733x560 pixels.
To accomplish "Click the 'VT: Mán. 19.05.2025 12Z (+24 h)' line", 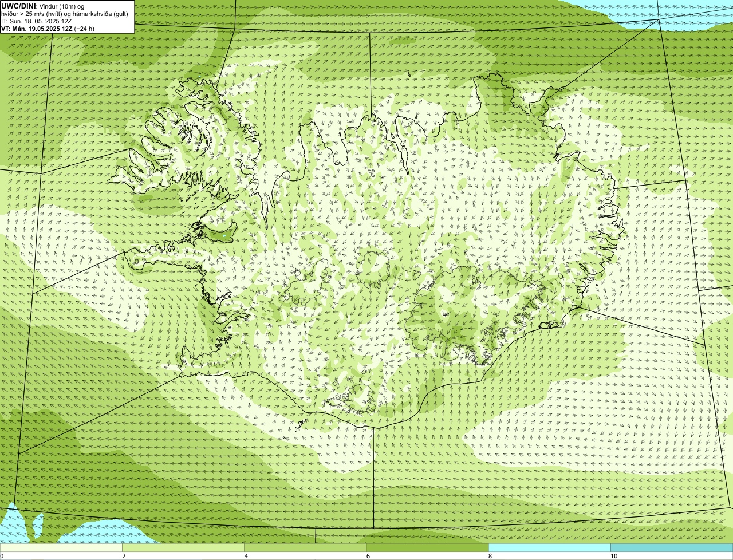I will click(x=48, y=29).
